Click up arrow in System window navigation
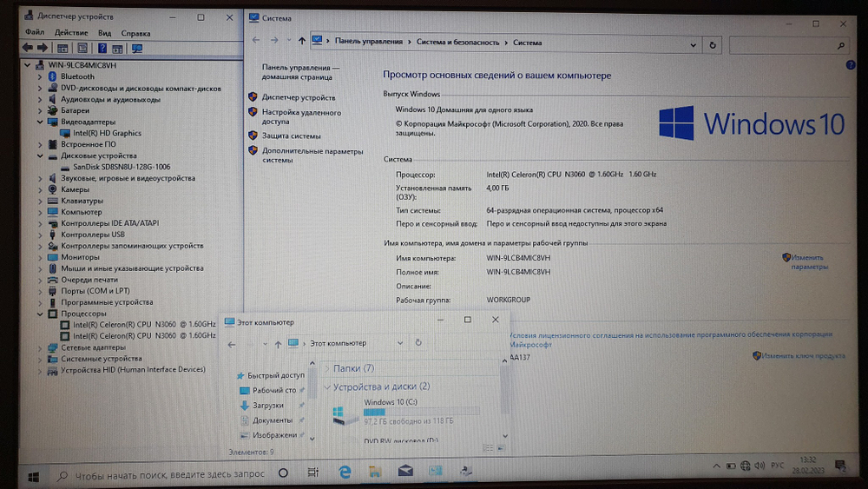Screen dimensions: 868x489 (x=302, y=41)
